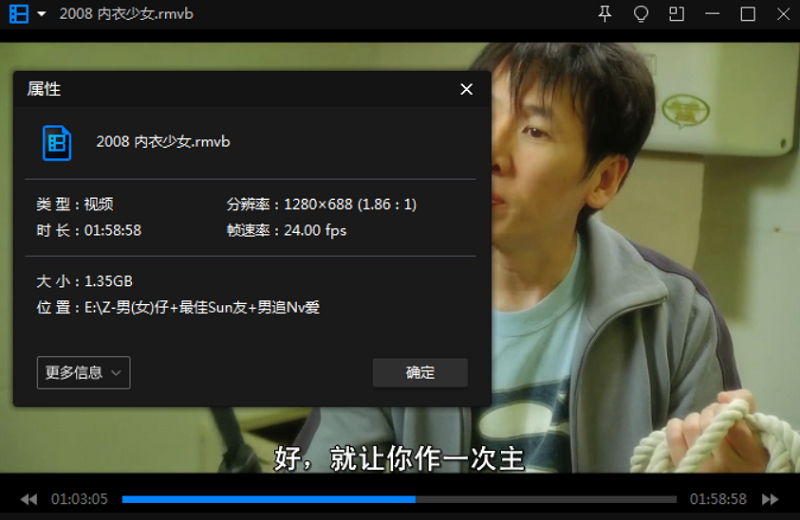
Task: Close the 属性 properties dialog
Action: pos(466,89)
